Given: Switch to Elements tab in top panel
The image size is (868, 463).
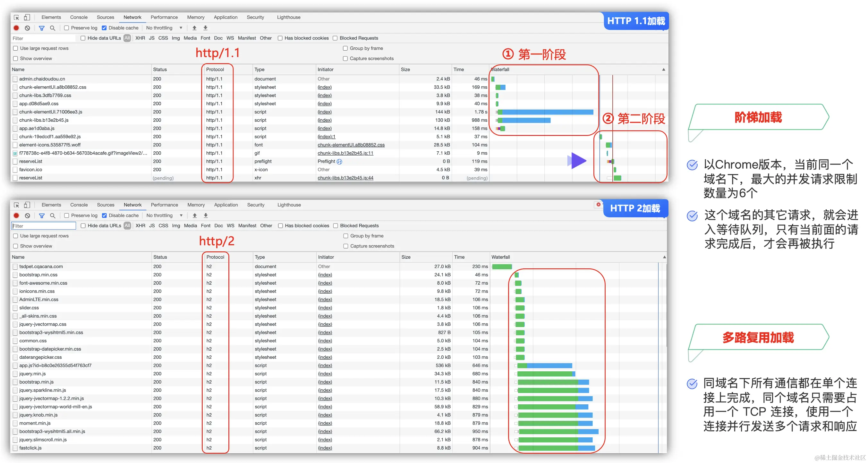Looking at the screenshot, I should point(51,17).
